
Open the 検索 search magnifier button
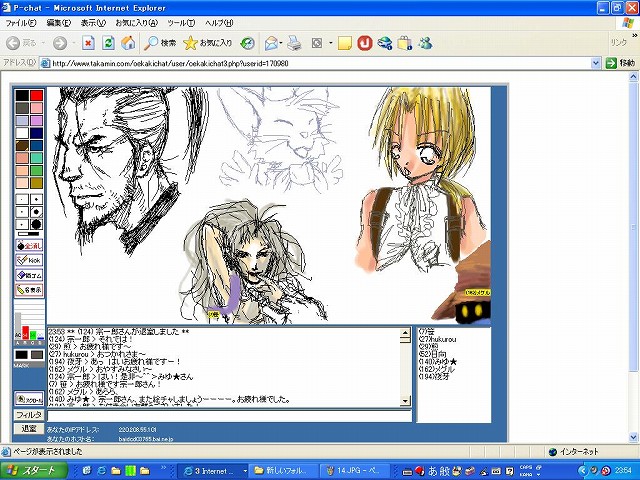[x=160, y=43]
